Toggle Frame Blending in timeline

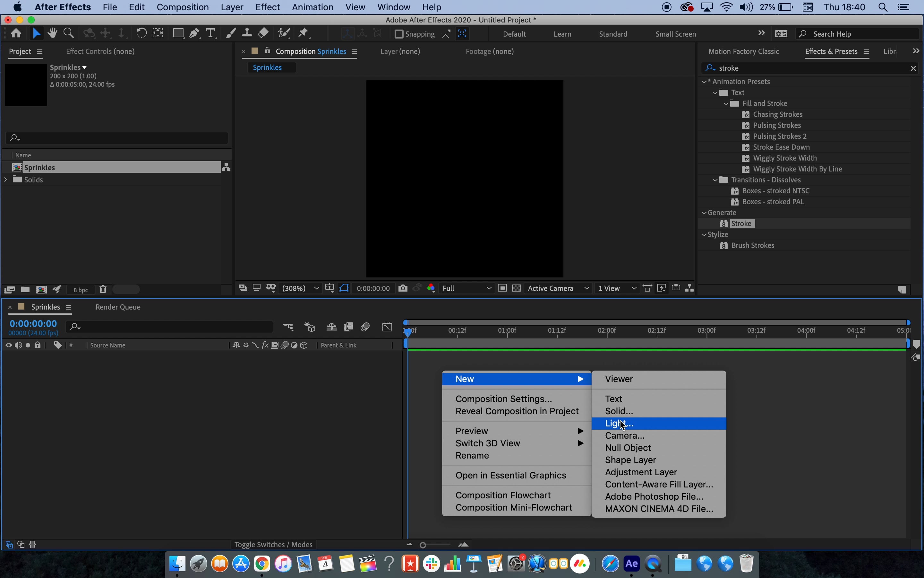[x=348, y=327]
